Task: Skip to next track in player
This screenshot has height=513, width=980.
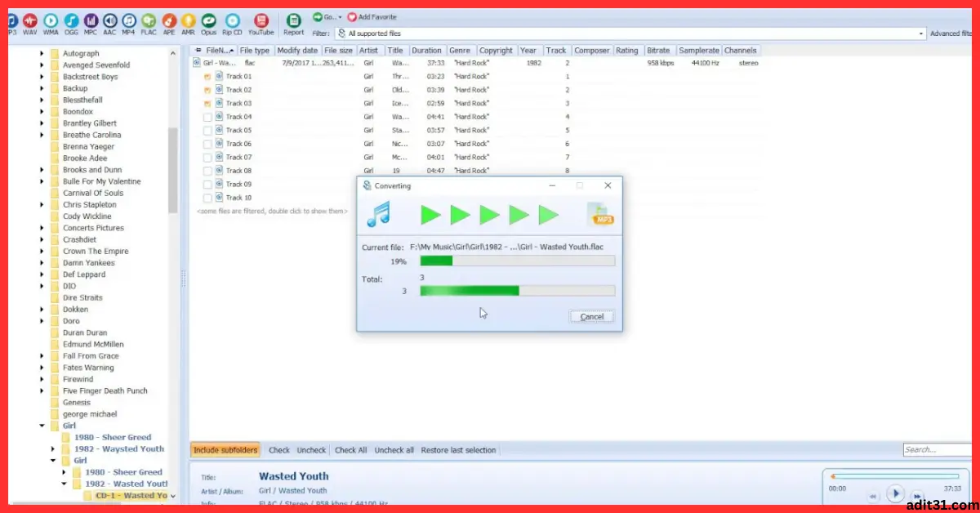Action: [x=917, y=496]
